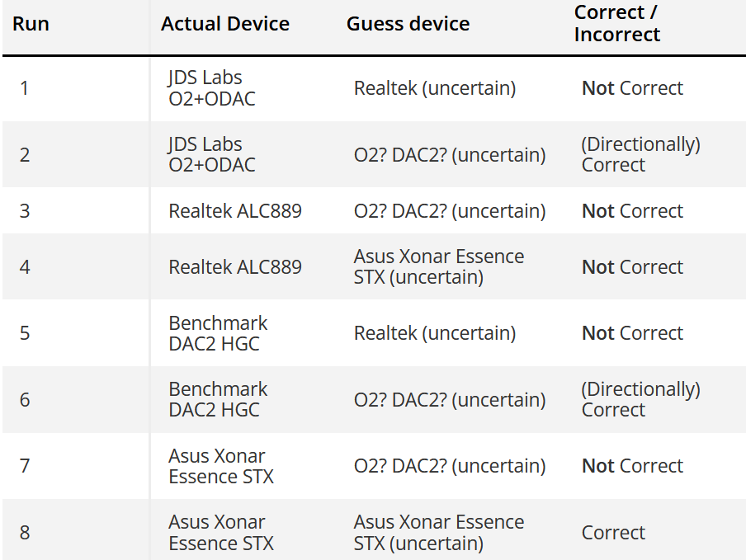Viewport: 746px width, 560px height.
Task: Click the Correct / Incorrect column header
Action: tap(616, 23)
